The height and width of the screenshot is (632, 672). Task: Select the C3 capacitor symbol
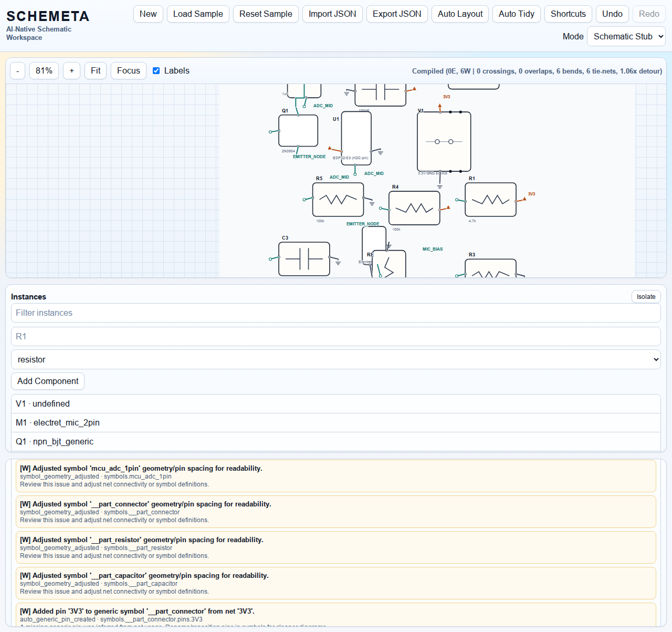point(304,259)
